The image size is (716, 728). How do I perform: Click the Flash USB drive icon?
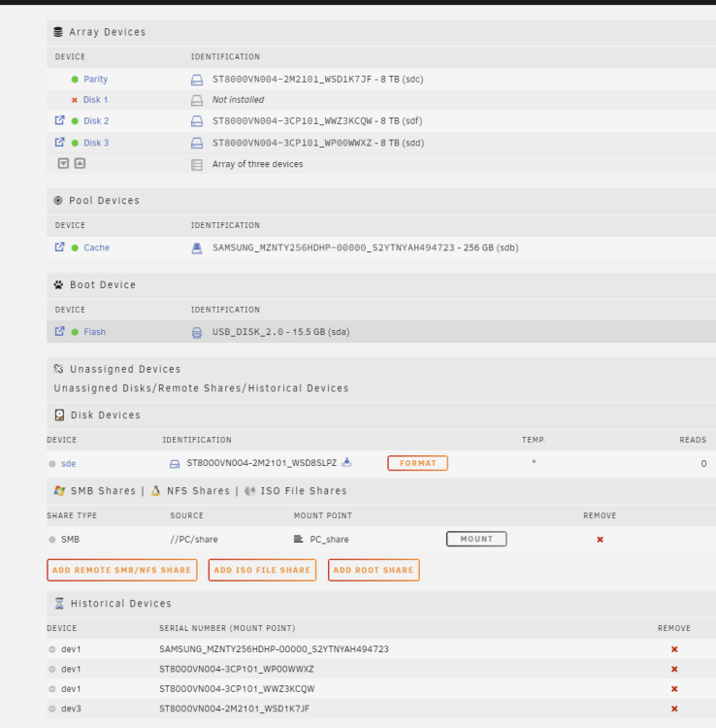coord(197,332)
